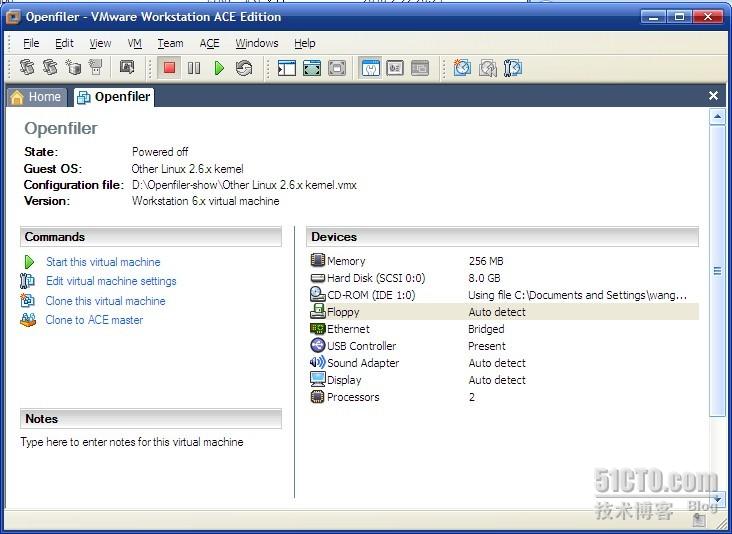
Task: Click the 'Workstation 6.x virtual machine' version text
Action: coord(205,201)
